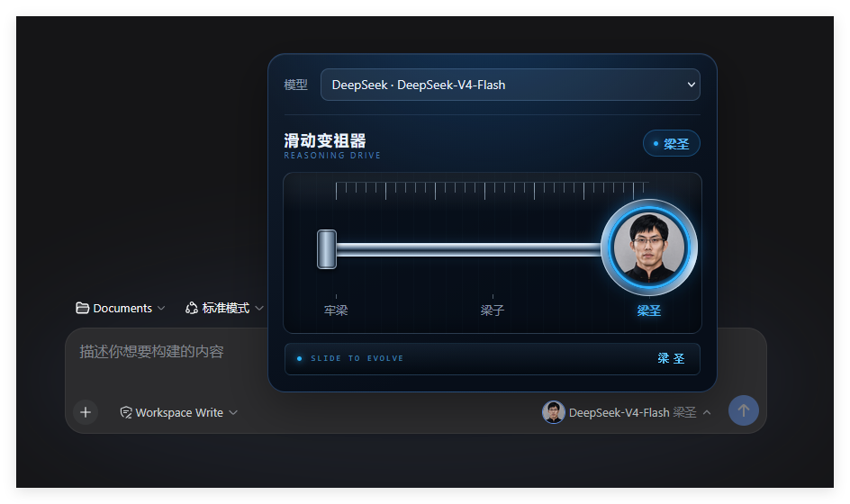Image resolution: width=850 pixels, height=504 pixels.
Task: Open the model dropdown showing DeepSeek-V4-Flash
Action: [x=511, y=85]
